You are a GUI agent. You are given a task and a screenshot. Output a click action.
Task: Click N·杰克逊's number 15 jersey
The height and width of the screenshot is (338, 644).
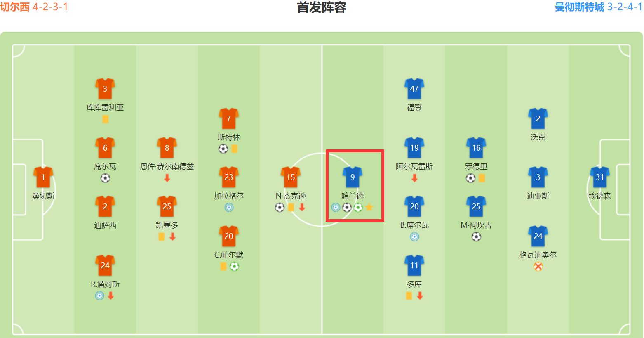[291, 177]
